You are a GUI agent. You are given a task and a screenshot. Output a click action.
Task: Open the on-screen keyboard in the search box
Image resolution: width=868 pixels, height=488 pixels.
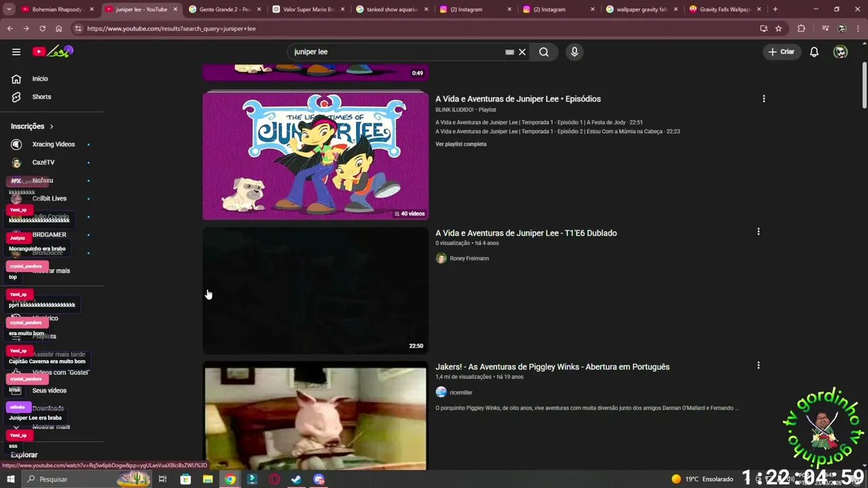[509, 52]
